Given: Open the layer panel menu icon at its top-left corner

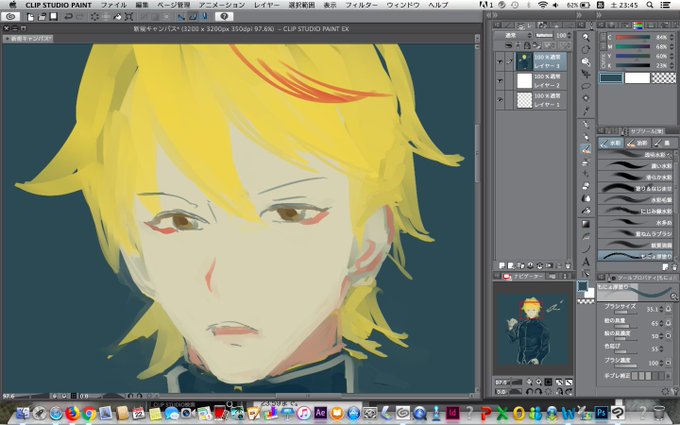Looking at the screenshot, I should (497, 25).
